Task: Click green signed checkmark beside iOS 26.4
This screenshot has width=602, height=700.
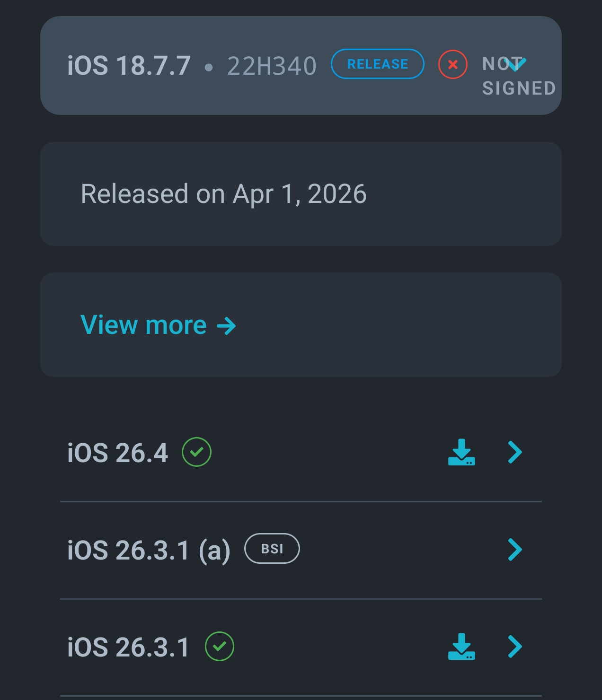Action: point(196,452)
